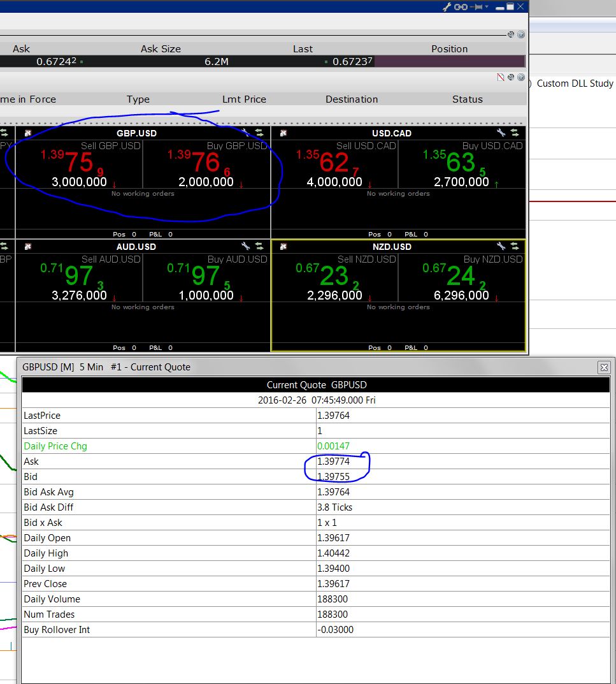Select the AUD.USD cell title

pos(136,247)
